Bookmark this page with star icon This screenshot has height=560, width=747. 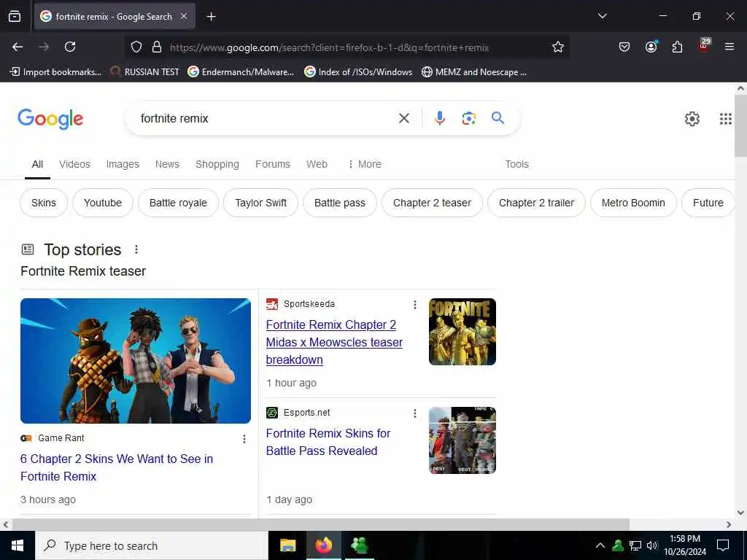558,47
